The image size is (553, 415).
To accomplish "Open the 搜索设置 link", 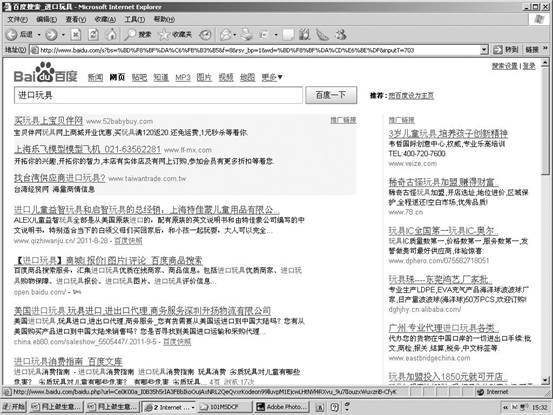I will [504, 66].
